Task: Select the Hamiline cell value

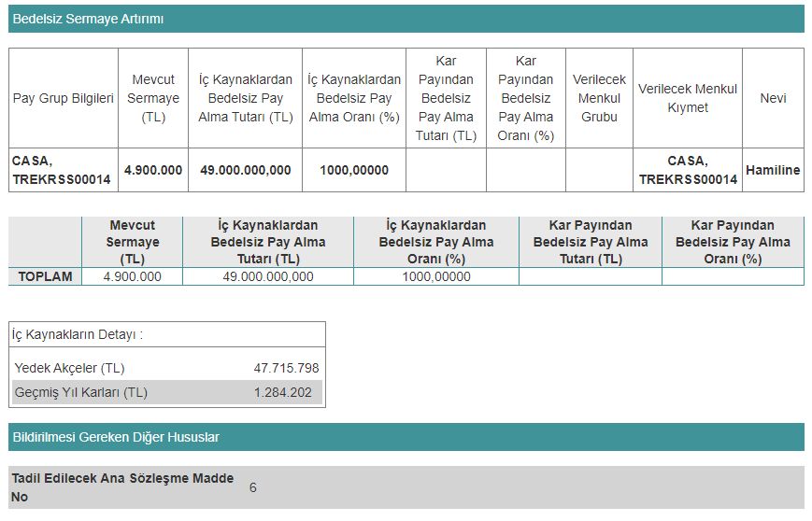Action: [x=772, y=170]
